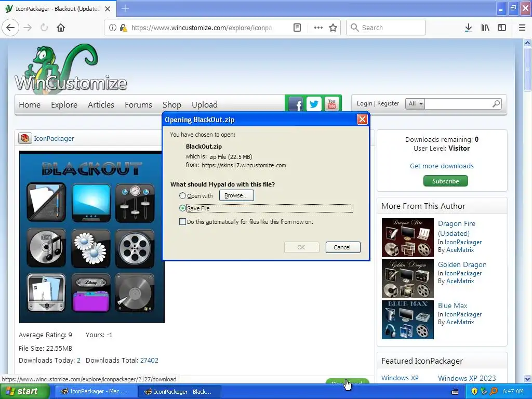The image size is (532, 399).
Task: Click the browser forward arrow
Action: (28, 28)
